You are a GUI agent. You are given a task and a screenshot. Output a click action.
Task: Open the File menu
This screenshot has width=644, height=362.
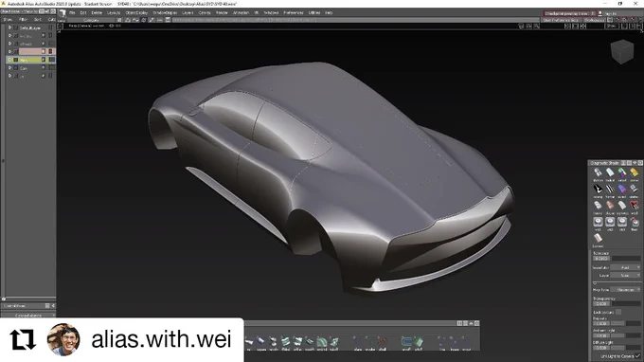tap(72, 12)
